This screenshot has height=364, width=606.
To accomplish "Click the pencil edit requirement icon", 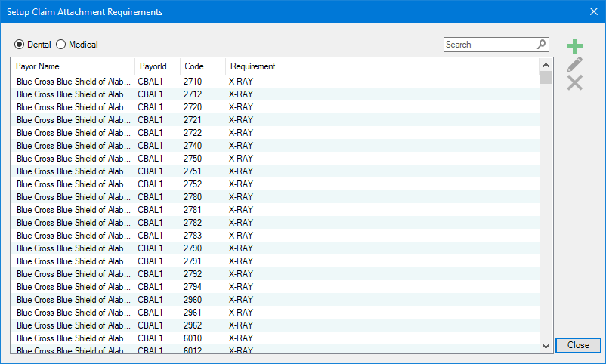I will 575,65.
